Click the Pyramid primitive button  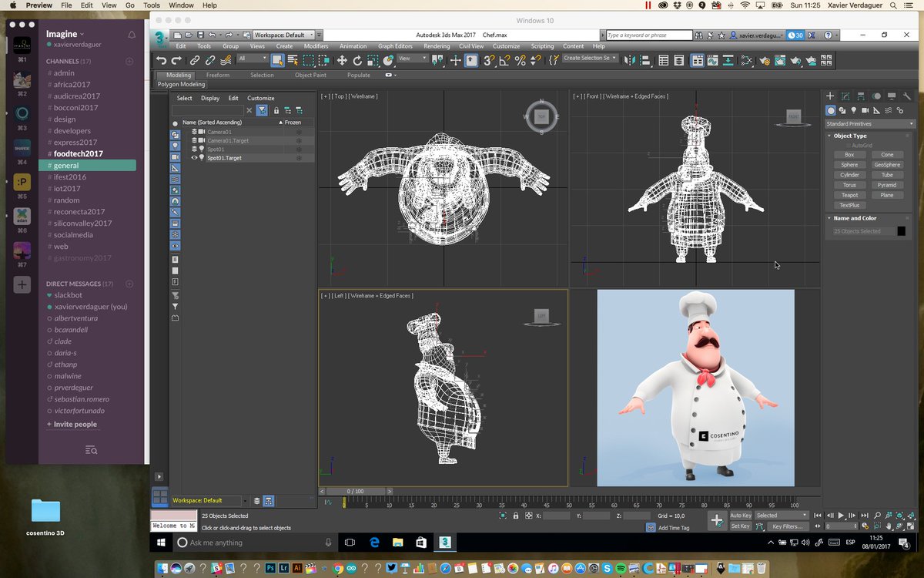click(x=887, y=185)
